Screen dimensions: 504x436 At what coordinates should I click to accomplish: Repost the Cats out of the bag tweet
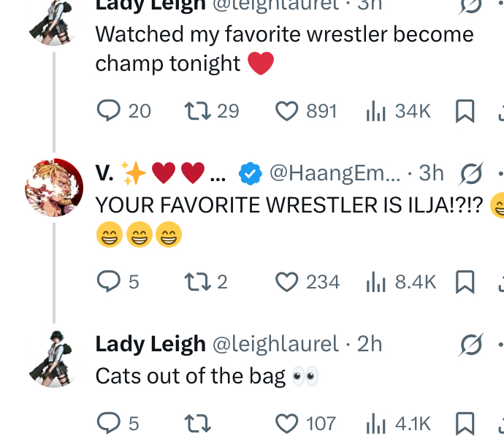[x=194, y=423]
